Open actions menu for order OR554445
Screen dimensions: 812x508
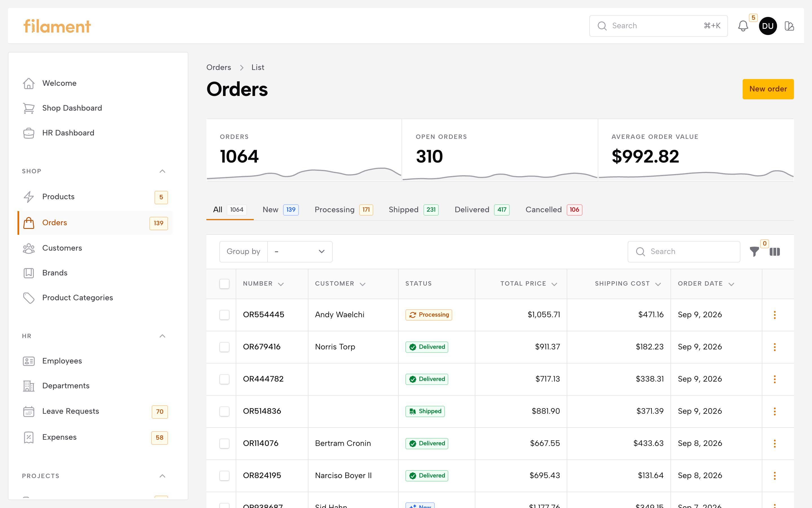click(775, 315)
